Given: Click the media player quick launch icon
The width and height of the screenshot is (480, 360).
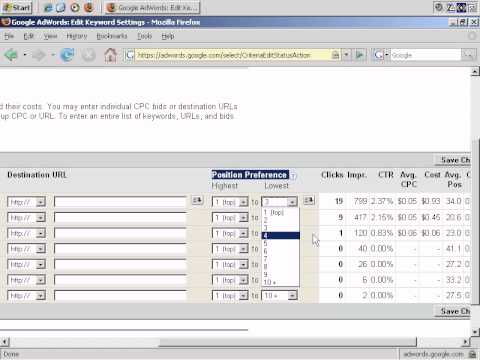Looking at the screenshot, I should (75, 7).
